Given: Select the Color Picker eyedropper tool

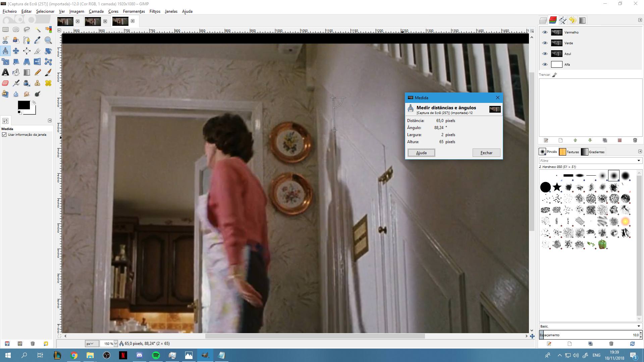Looking at the screenshot, I should point(38,40).
